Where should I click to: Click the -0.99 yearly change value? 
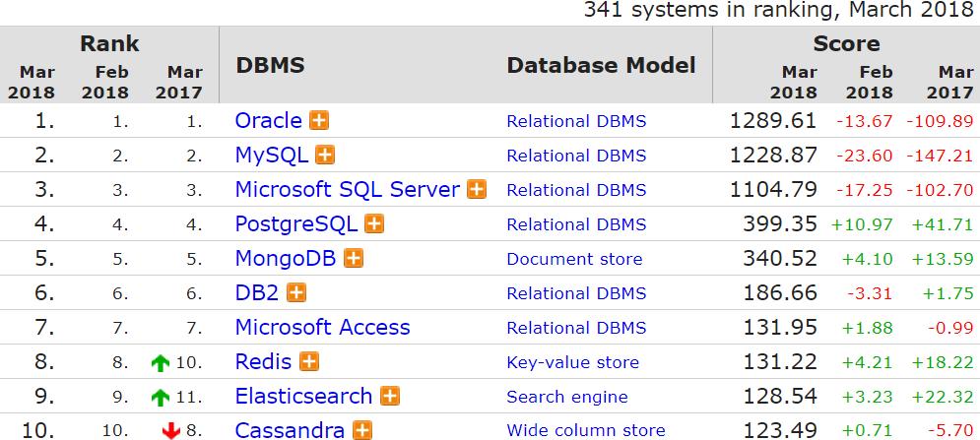coord(949,328)
